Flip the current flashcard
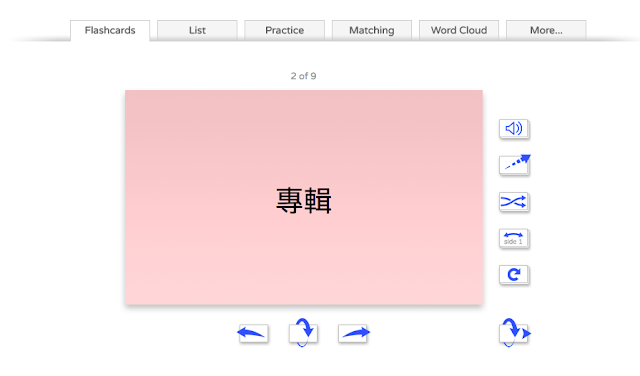This screenshot has height=376, width=640. tap(303, 332)
